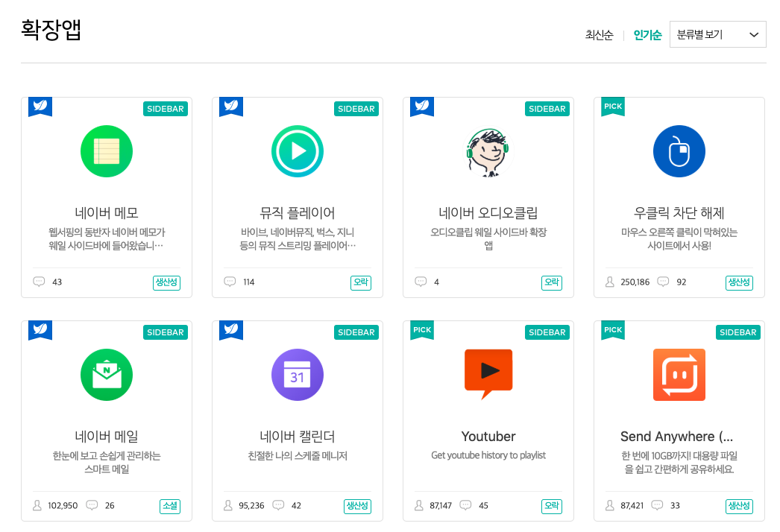Open the 네이버 메일 title link

click(107, 437)
